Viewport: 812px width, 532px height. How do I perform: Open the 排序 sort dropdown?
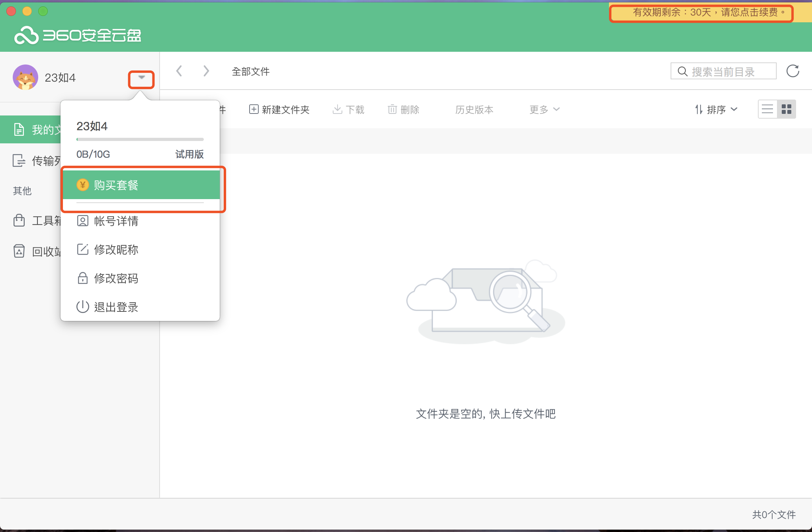coord(716,110)
